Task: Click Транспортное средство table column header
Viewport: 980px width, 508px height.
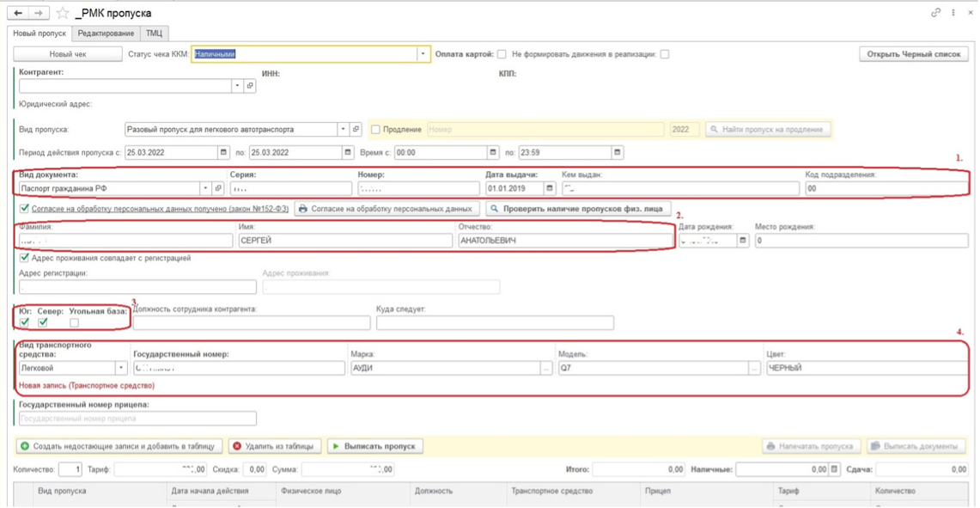Action: click(573, 491)
